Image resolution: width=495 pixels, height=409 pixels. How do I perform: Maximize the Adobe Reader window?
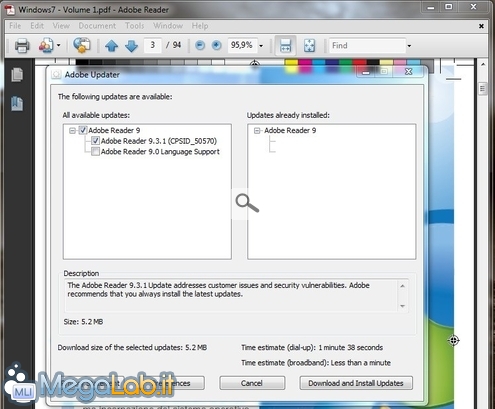449,7
